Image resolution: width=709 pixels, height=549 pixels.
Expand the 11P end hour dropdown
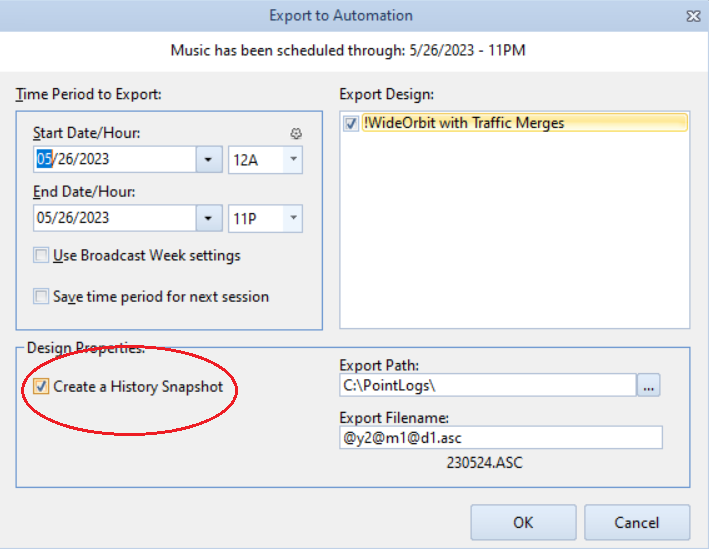click(x=293, y=218)
